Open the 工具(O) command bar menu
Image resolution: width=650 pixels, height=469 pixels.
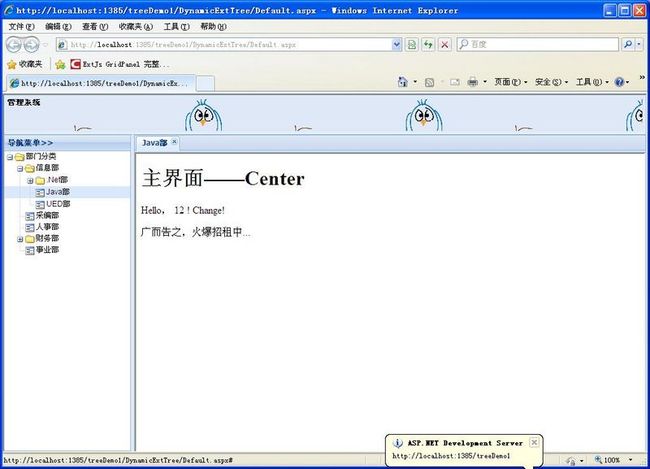592,82
